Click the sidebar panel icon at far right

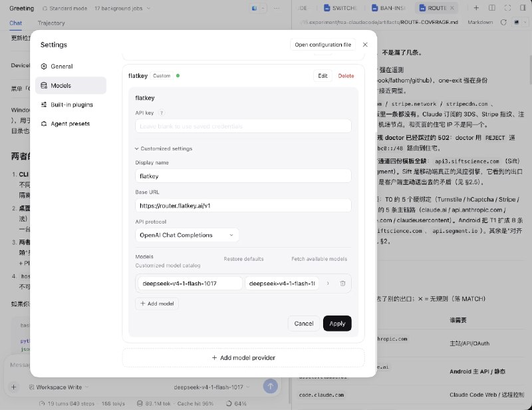tap(523, 8)
